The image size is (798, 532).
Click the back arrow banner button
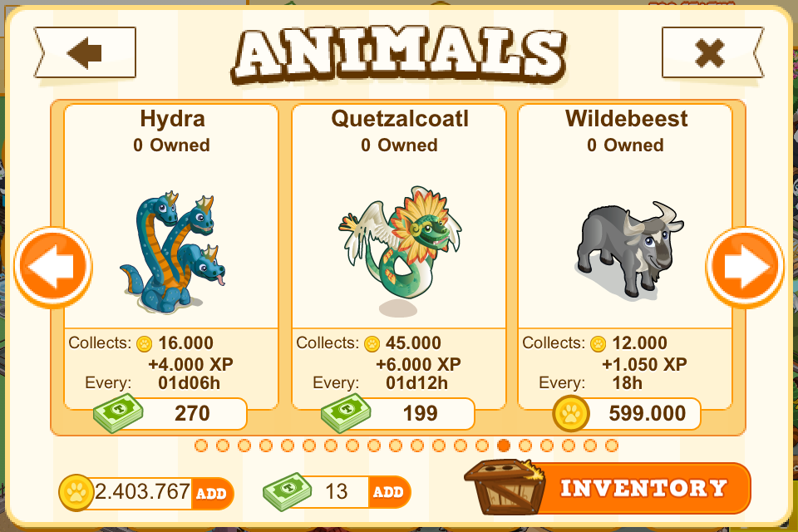click(85, 52)
